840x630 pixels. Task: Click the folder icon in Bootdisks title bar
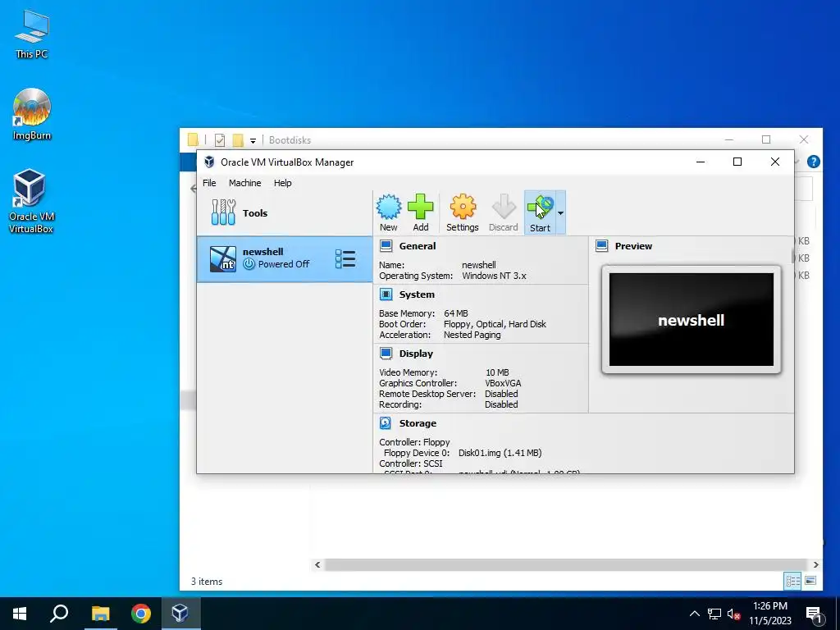click(x=193, y=139)
